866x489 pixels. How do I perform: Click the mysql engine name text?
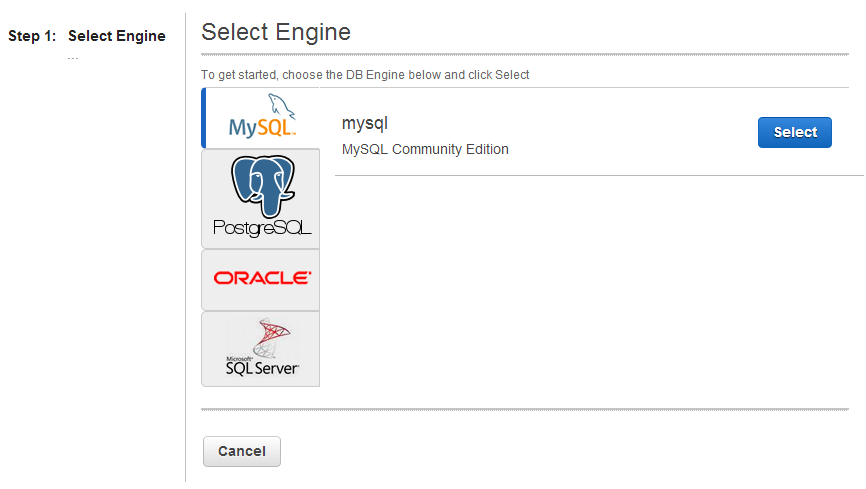click(365, 123)
